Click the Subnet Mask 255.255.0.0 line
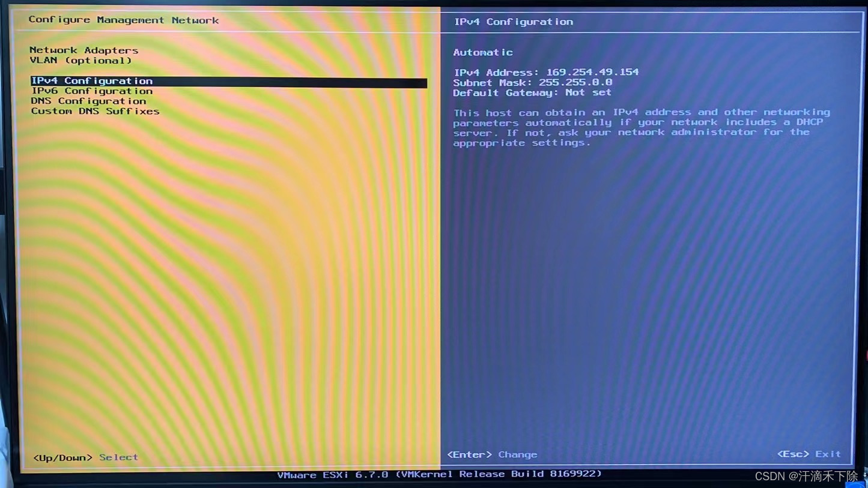This screenshot has height=488, width=868. 533,82
